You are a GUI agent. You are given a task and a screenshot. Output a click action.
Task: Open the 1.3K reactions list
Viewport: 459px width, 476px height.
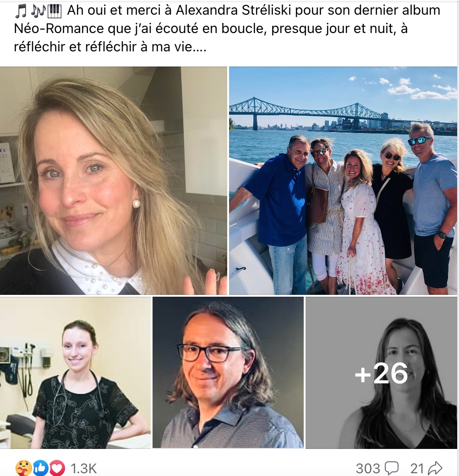[x=83, y=468]
